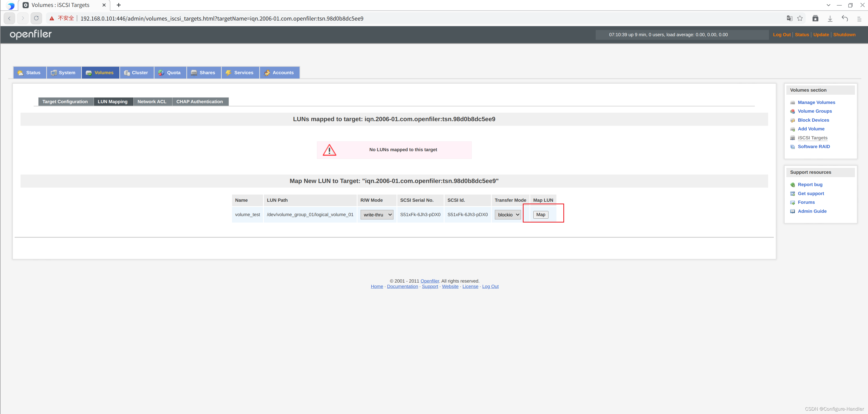
Task: Click the browser reload button
Action: pyautogui.click(x=36, y=18)
